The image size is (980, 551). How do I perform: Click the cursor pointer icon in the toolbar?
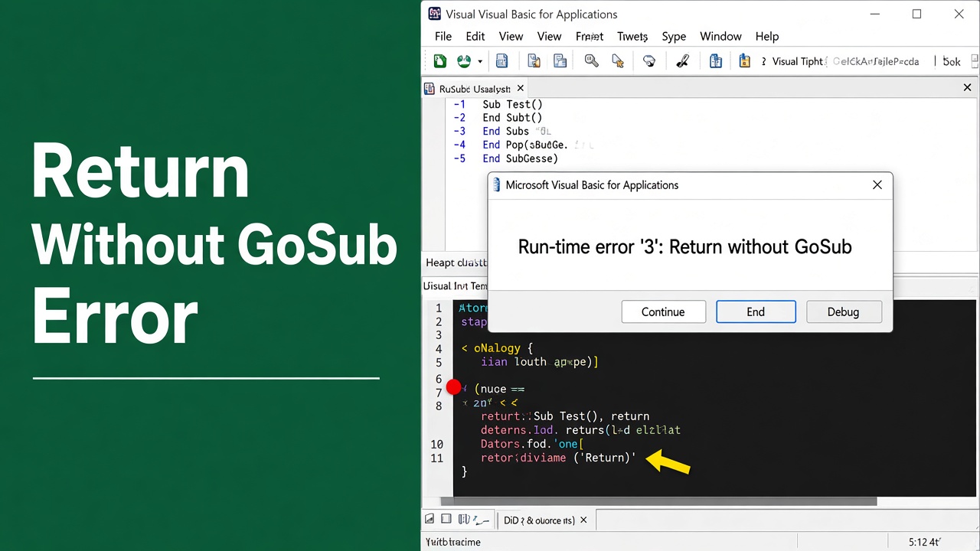[618, 61]
